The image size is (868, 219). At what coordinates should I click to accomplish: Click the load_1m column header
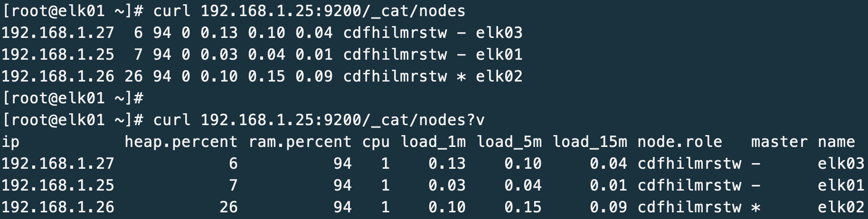tap(433, 142)
